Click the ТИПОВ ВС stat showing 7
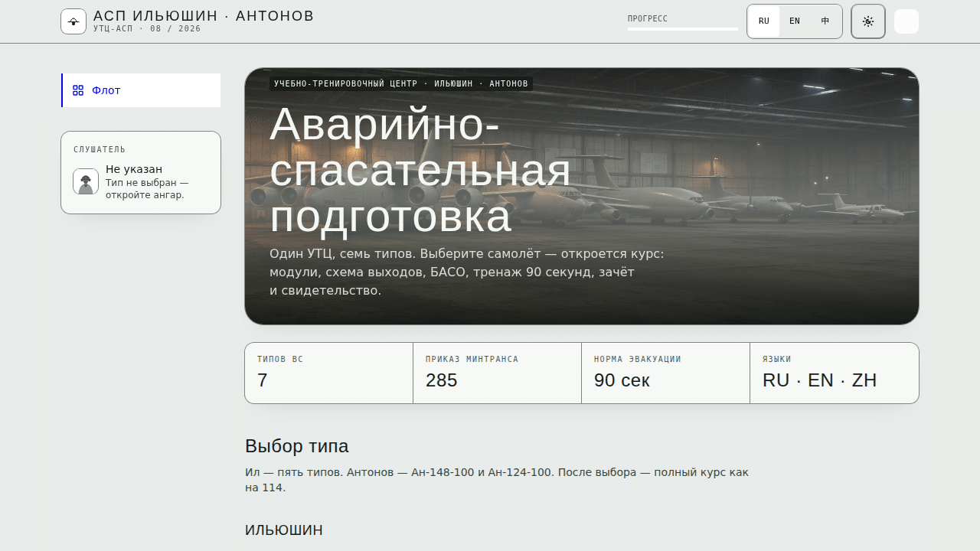 (x=329, y=373)
